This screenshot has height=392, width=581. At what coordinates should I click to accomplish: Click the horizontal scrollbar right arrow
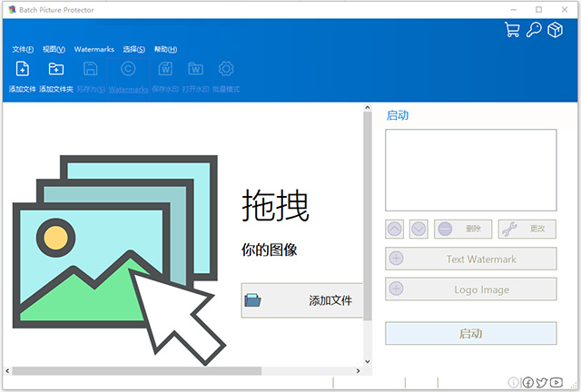(358, 370)
